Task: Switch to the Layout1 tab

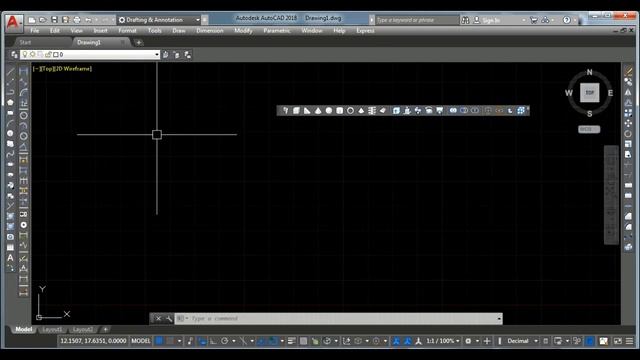Action: [x=52, y=329]
